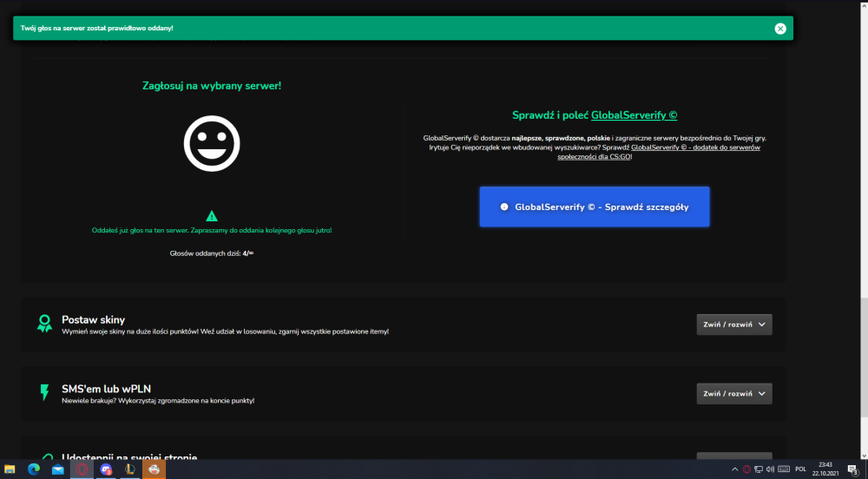Expand SMS'em lub wPLN with Zwiń / rozwiń
This screenshot has height=479, width=868.
pos(734,394)
